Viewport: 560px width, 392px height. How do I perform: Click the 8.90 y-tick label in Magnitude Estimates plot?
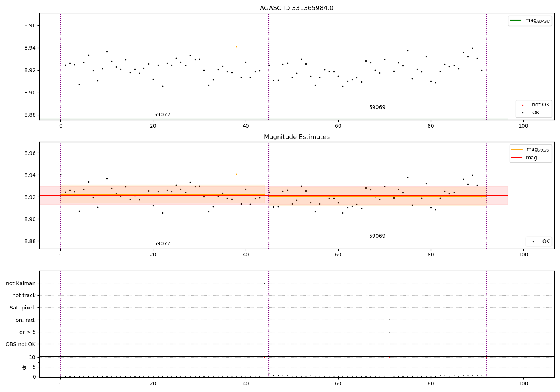tap(30, 219)
